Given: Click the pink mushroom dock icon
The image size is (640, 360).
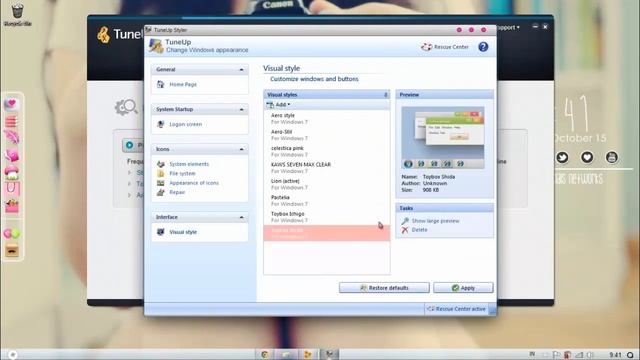Looking at the screenshot, I should (12, 172).
